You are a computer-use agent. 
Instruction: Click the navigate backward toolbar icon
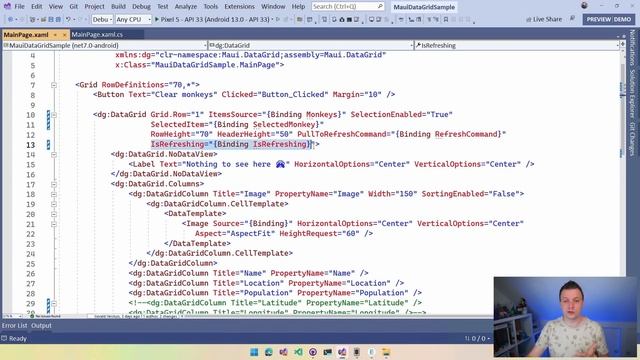pyautogui.click(x=11, y=19)
